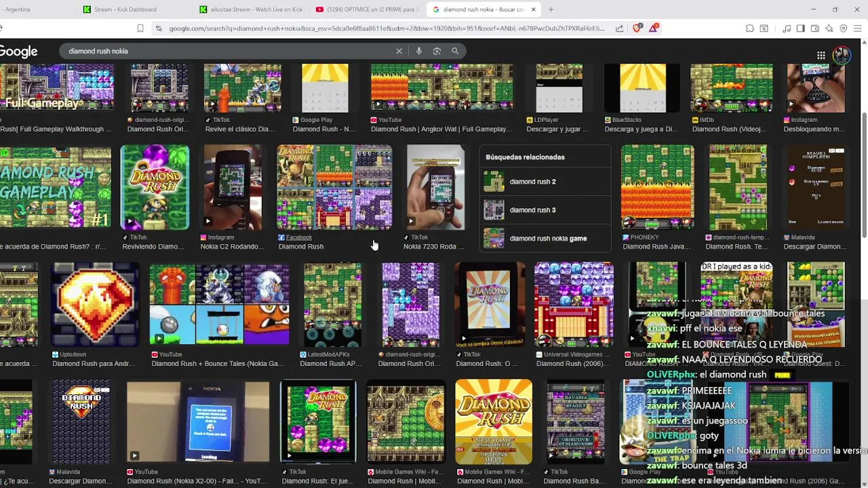Open IMDb Diamond Rush Videojuego thumbnail
868x488 pixels.
tap(731, 88)
